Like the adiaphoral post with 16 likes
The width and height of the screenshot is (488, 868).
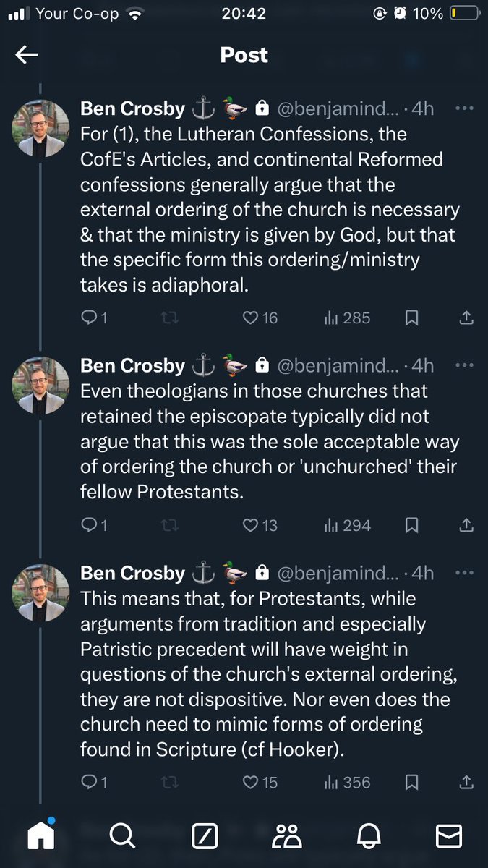pyautogui.click(x=260, y=318)
